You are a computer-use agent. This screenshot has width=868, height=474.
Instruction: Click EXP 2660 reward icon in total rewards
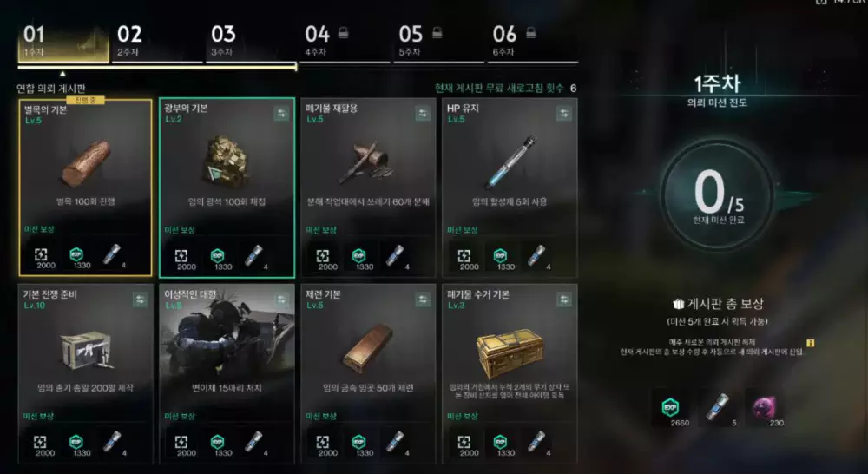coord(670,407)
